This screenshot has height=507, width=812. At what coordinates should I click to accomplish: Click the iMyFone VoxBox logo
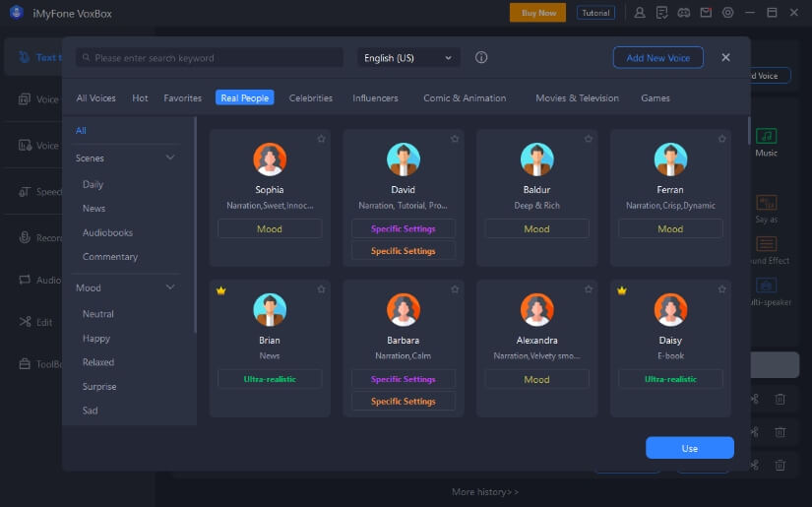pos(17,13)
